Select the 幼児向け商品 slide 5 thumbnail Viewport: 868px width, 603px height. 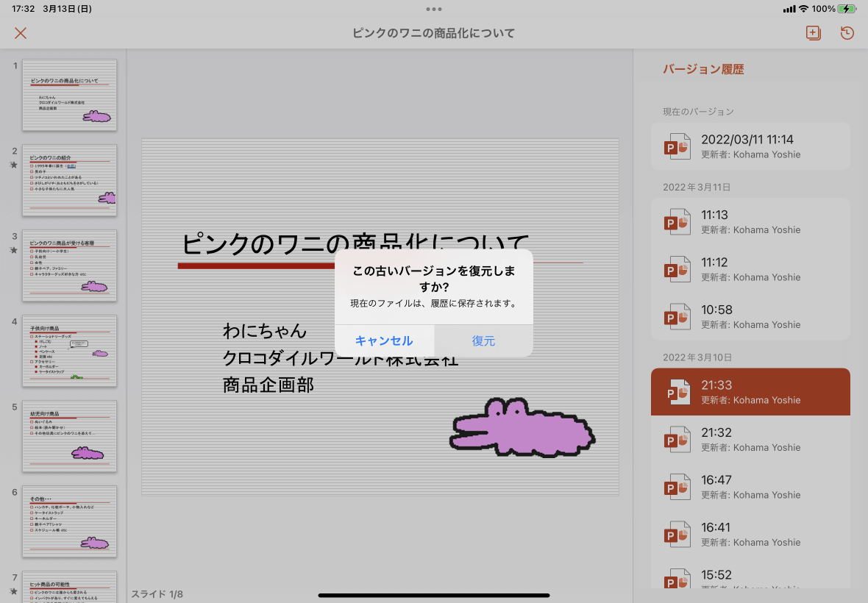click(69, 437)
